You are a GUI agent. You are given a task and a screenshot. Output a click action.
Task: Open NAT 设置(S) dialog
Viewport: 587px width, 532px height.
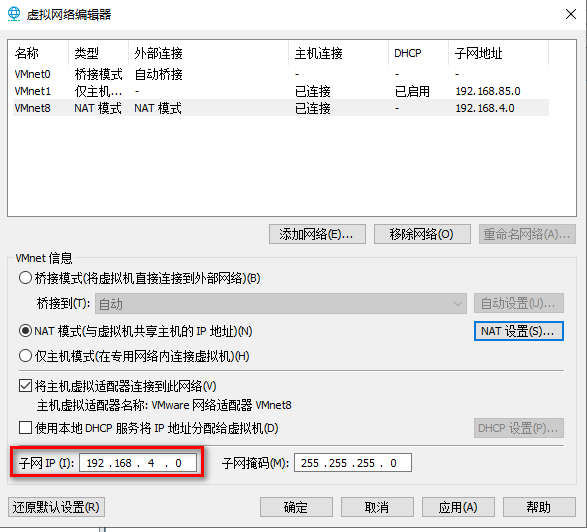click(x=518, y=331)
